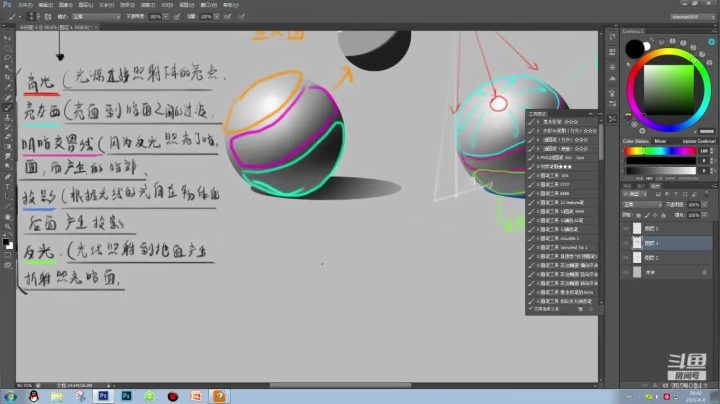The image size is (720, 404).
Task: Select the Gradient tool
Action: point(7,146)
